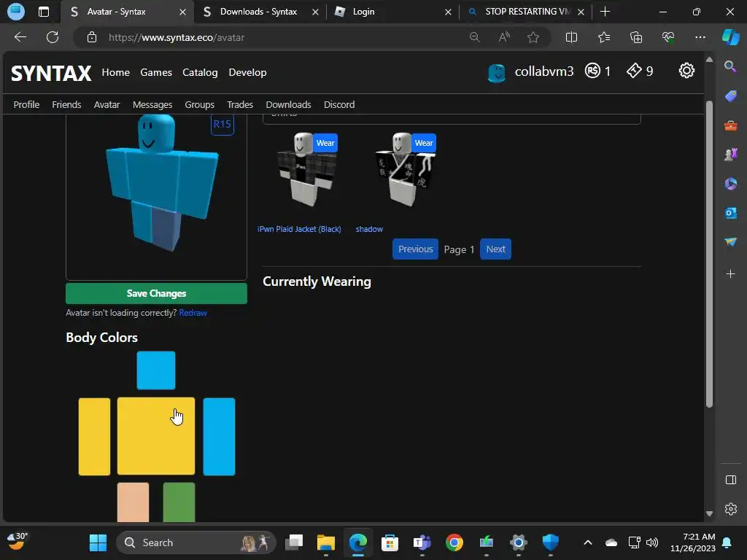Open the Games menu item
The image size is (747, 560).
[156, 72]
